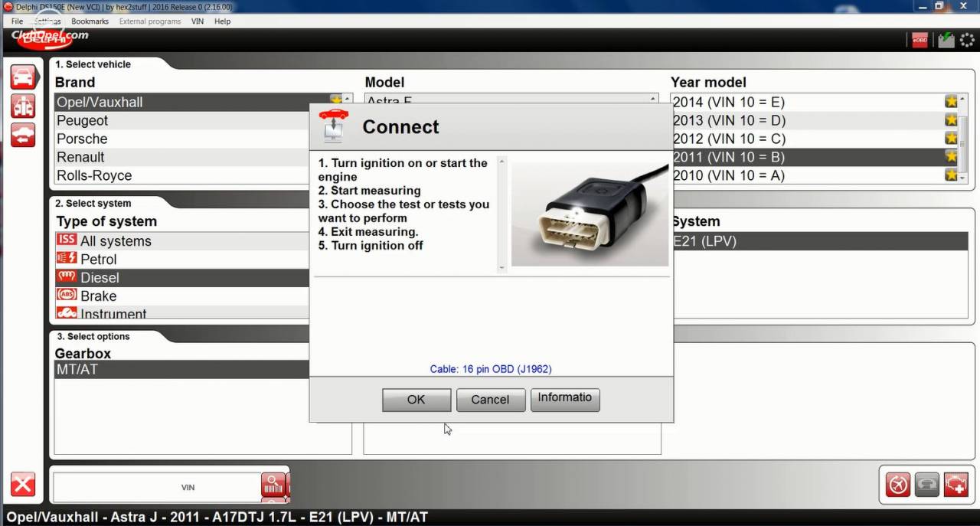Toggle favorite star for 2013 (VIN 10 = D)

[951, 120]
